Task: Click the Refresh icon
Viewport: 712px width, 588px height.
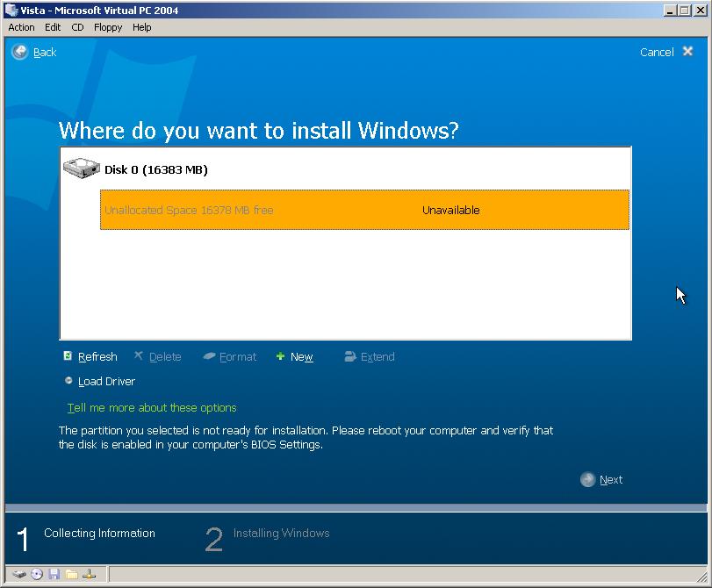Action: [x=68, y=356]
